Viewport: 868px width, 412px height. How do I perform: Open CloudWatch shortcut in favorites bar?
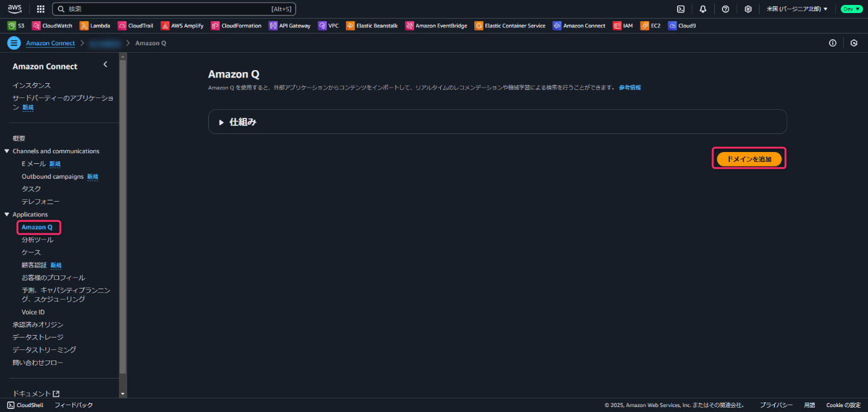[x=52, y=26]
